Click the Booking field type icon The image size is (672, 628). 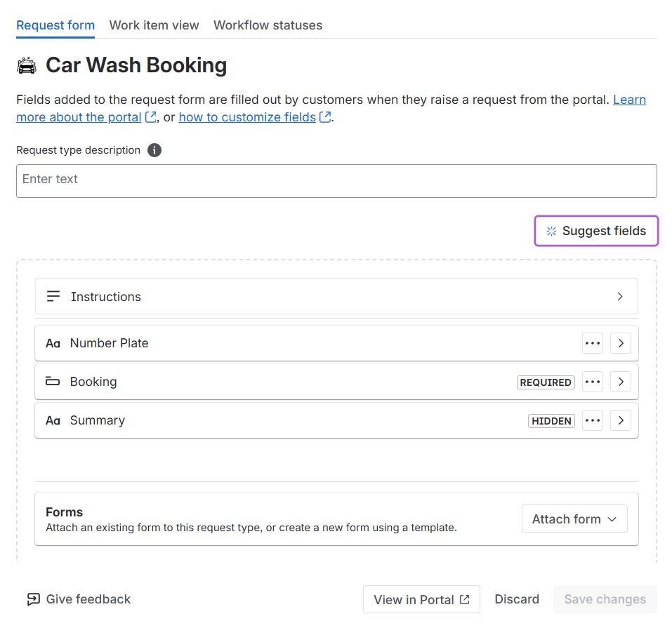(53, 382)
